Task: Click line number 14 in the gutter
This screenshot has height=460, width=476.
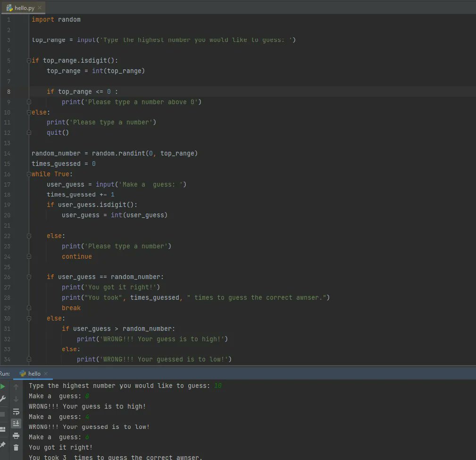Action: click(x=7, y=153)
